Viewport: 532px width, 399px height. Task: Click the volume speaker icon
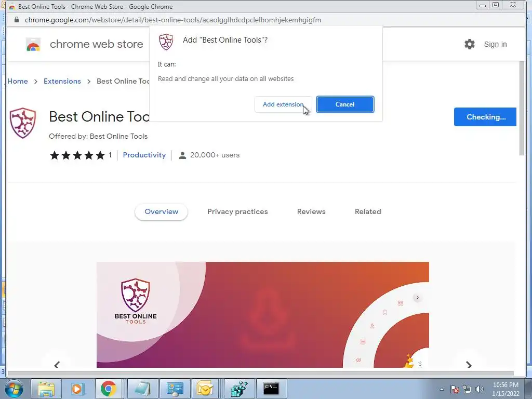click(x=480, y=389)
